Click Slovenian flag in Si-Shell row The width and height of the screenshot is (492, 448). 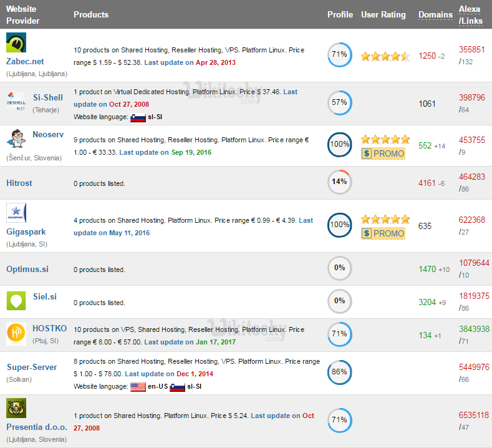click(x=138, y=117)
